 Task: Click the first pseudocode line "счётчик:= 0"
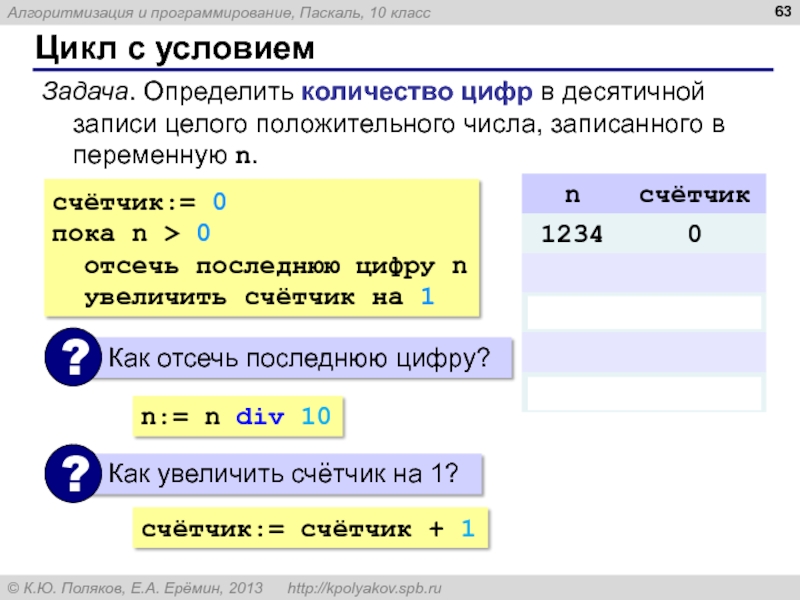point(139,203)
